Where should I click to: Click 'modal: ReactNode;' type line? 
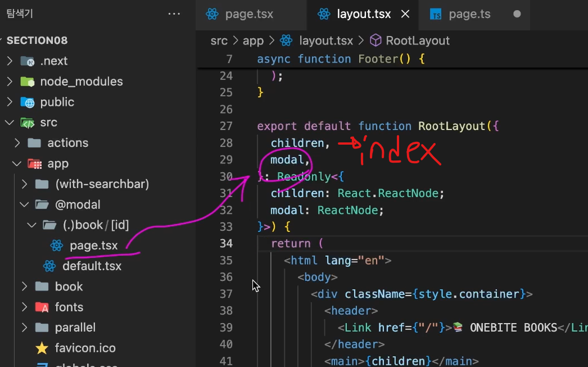point(327,210)
